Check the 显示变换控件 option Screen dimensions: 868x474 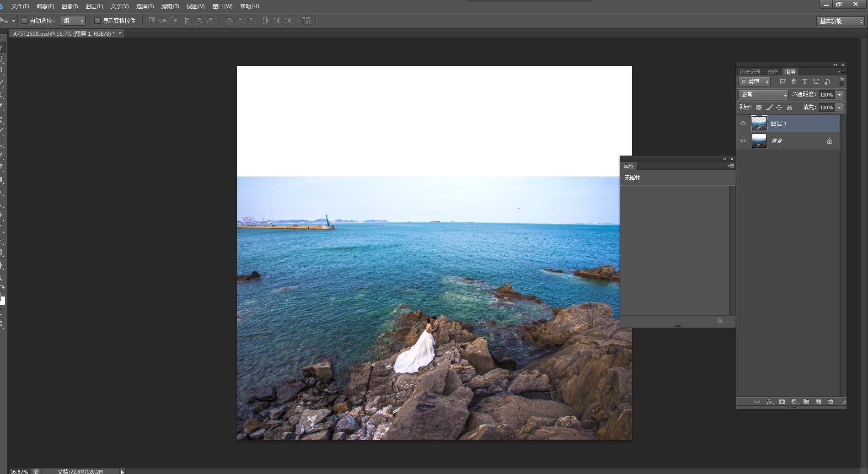tap(97, 21)
